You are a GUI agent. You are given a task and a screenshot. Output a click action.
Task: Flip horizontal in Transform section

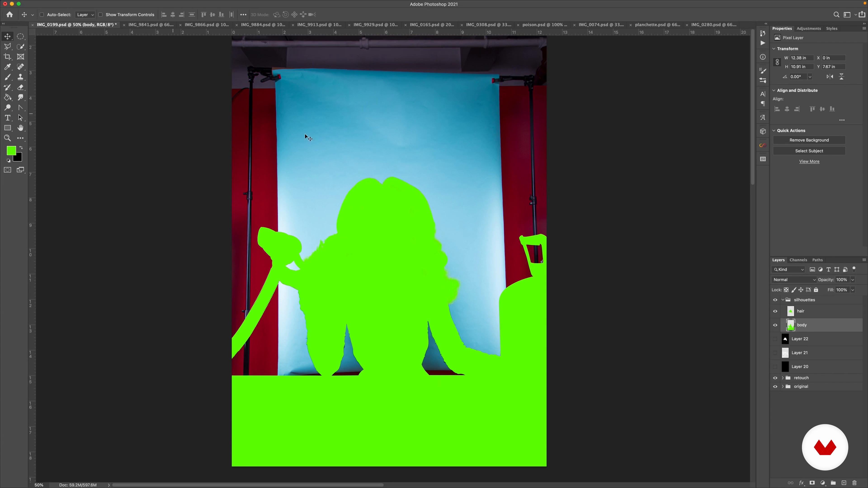tap(830, 77)
